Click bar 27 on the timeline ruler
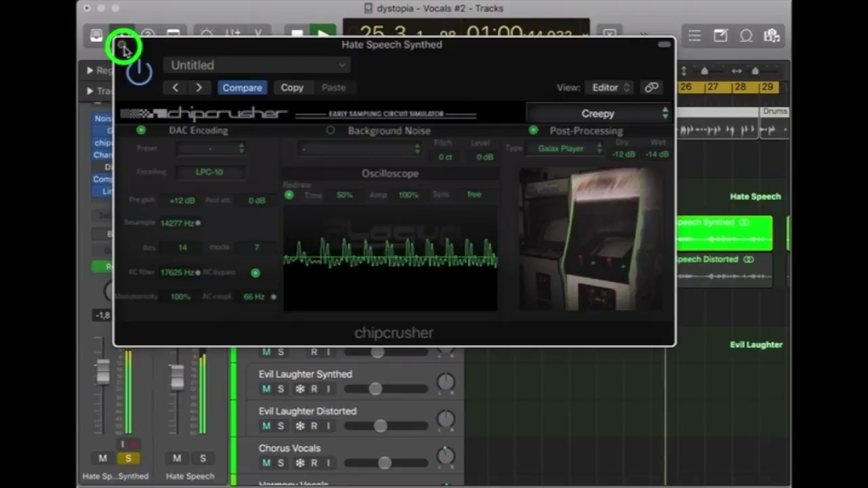The height and width of the screenshot is (488, 868). pyautogui.click(x=712, y=87)
